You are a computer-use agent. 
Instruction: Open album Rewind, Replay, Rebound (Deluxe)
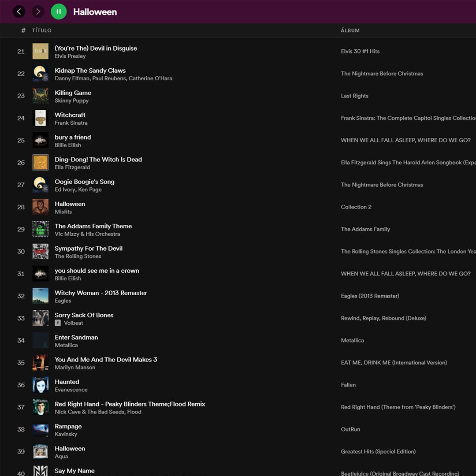pos(383,318)
